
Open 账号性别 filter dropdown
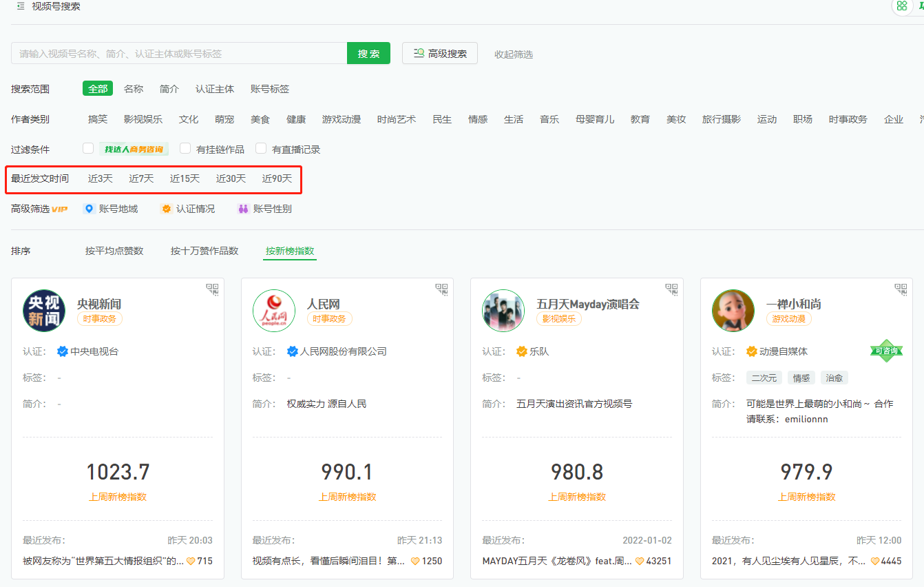[265, 209]
